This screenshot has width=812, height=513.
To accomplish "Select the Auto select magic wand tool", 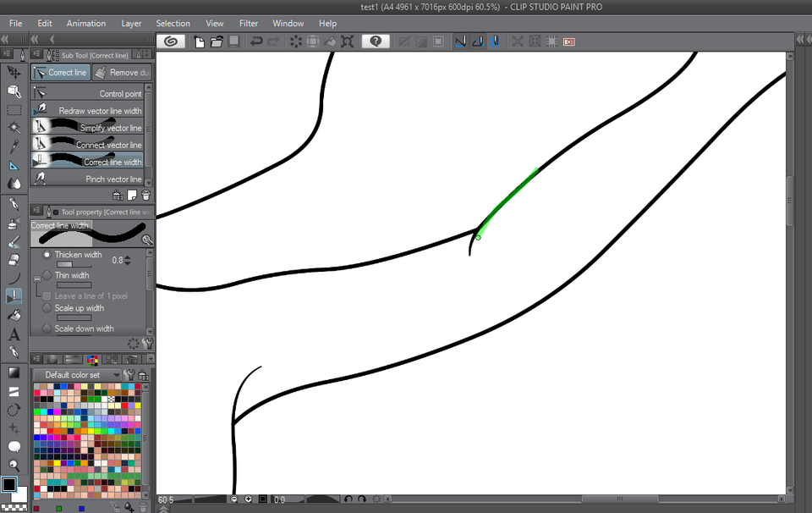I will click(14, 128).
